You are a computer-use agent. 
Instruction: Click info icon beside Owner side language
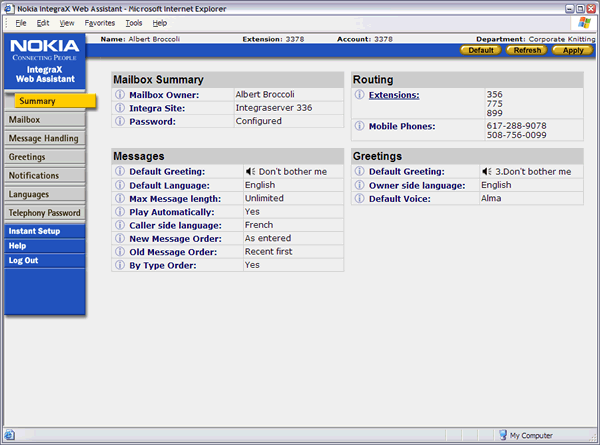point(359,185)
